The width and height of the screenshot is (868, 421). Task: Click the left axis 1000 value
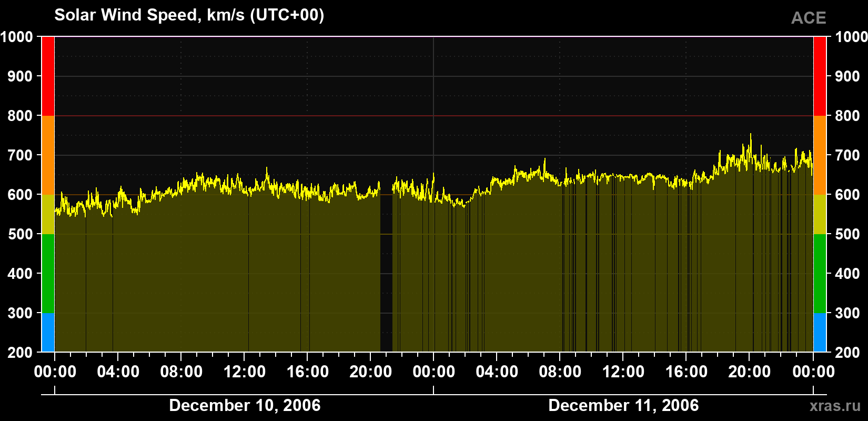tap(17, 37)
